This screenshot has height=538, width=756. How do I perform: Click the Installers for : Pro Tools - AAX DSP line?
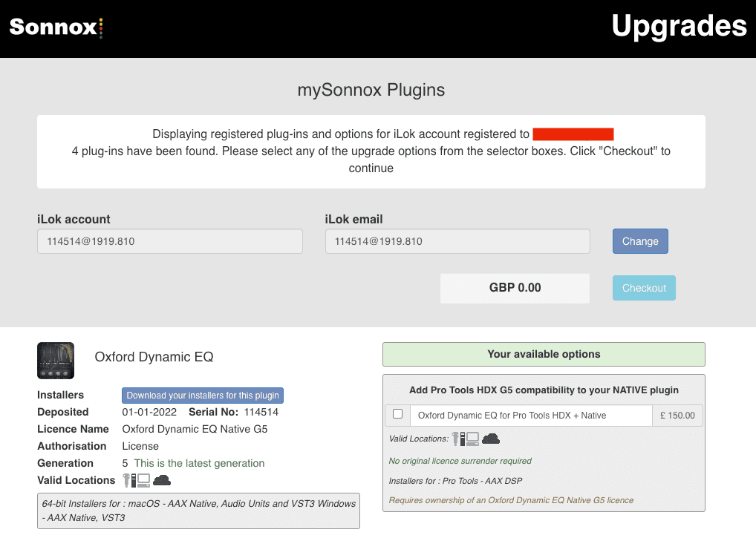[x=455, y=481]
